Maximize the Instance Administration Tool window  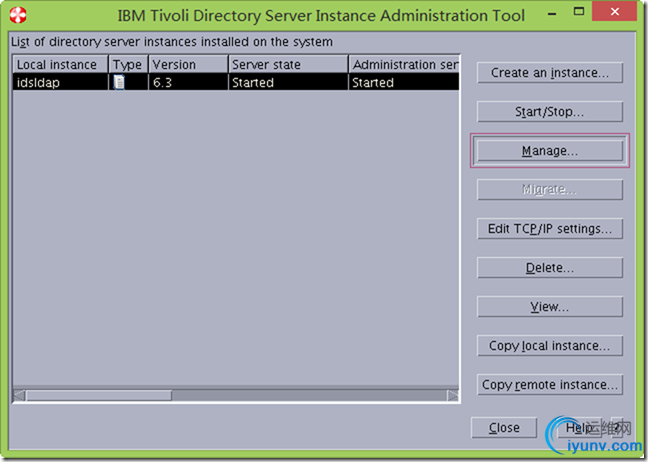[x=579, y=12]
